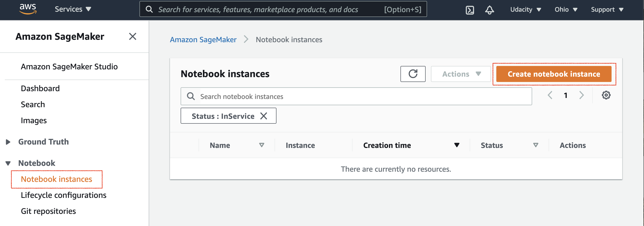The image size is (644, 226).
Task: Open the Actions dropdown
Action: [461, 74]
